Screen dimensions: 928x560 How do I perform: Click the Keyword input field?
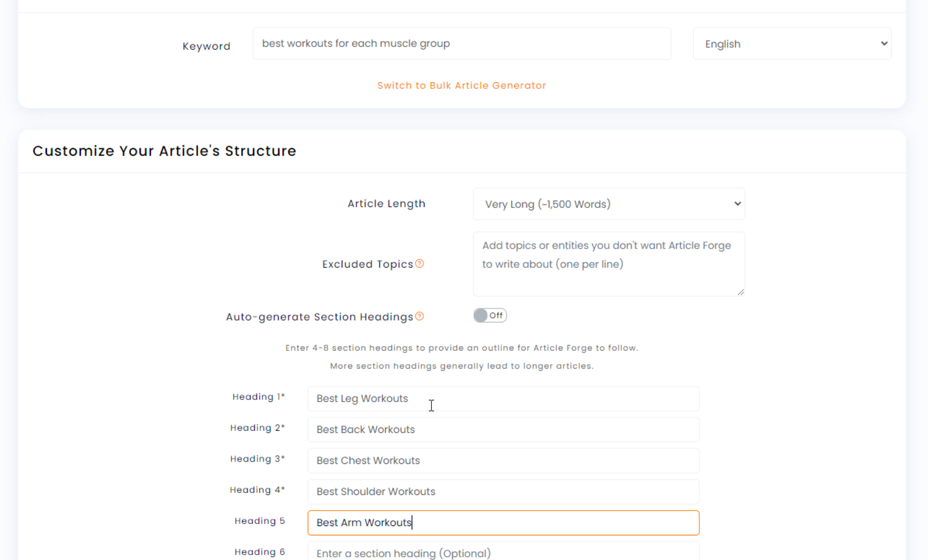(462, 44)
